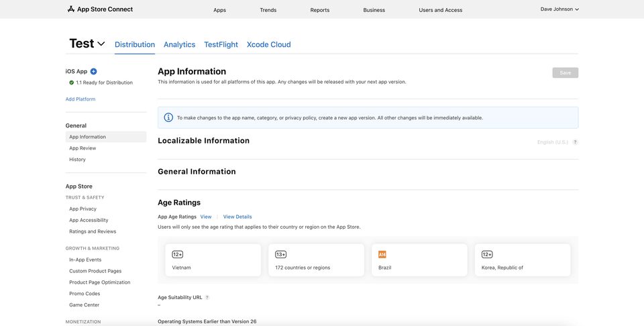Switch to the Analytics tab
Screen dimensions: 644x326
pyautogui.click(x=180, y=44)
